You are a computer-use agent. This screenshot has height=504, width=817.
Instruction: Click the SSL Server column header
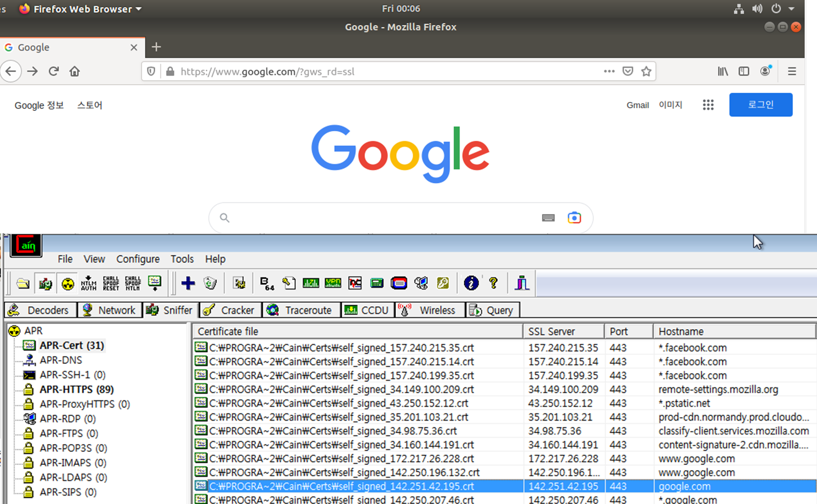click(x=564, y=331)
